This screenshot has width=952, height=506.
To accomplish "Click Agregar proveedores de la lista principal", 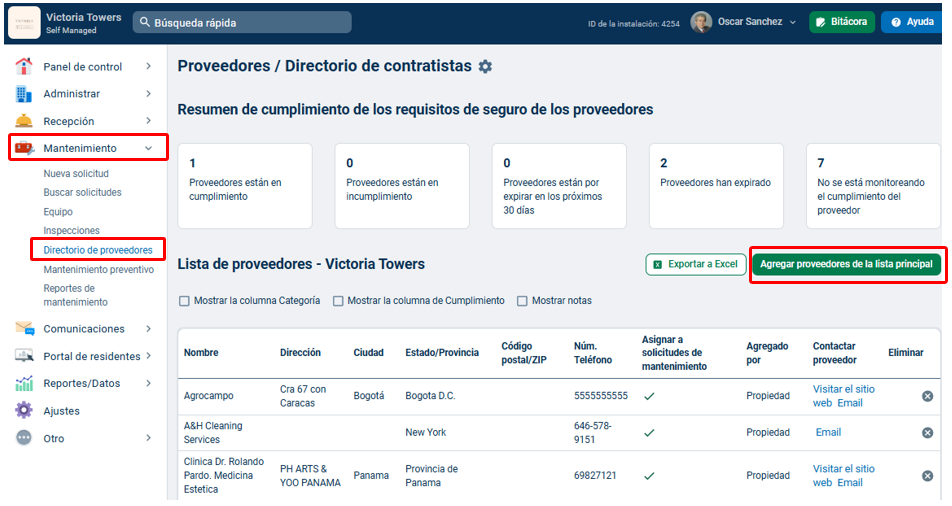I will 846,264.
